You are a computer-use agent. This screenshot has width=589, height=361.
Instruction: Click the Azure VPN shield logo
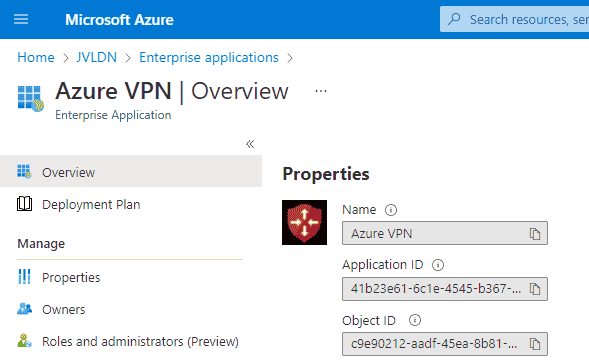(304, 222)
